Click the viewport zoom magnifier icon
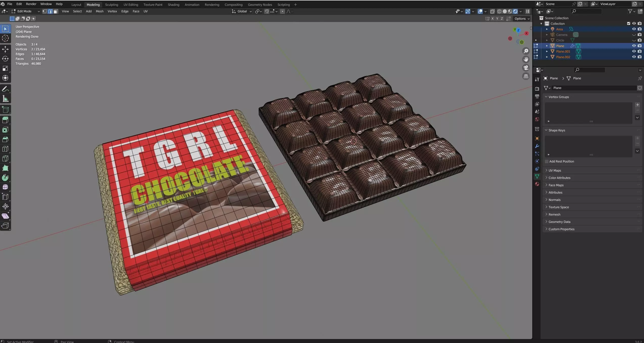The width and height of the screenshot is (644, 343). (526, 51)
